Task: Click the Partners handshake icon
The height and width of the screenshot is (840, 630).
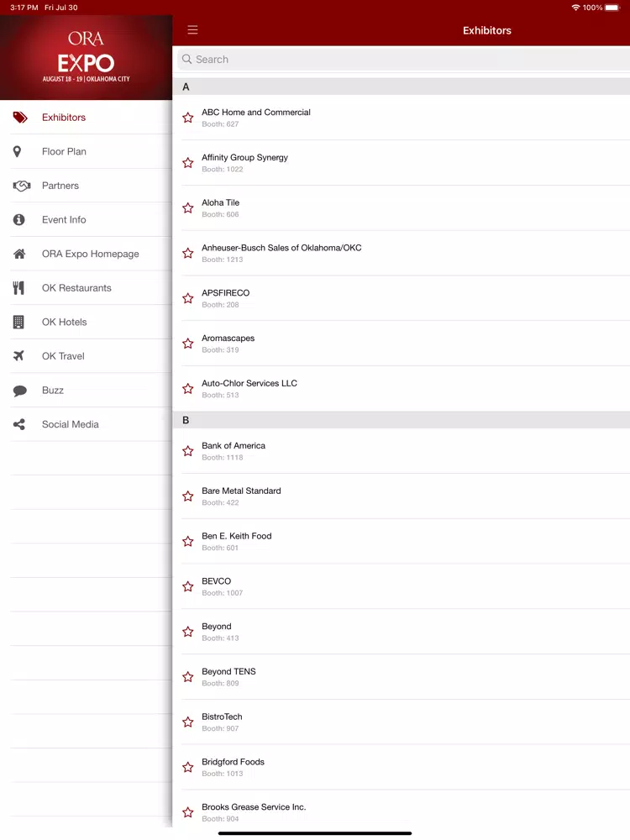Action: pyautogui.click(x=22, y=186)
